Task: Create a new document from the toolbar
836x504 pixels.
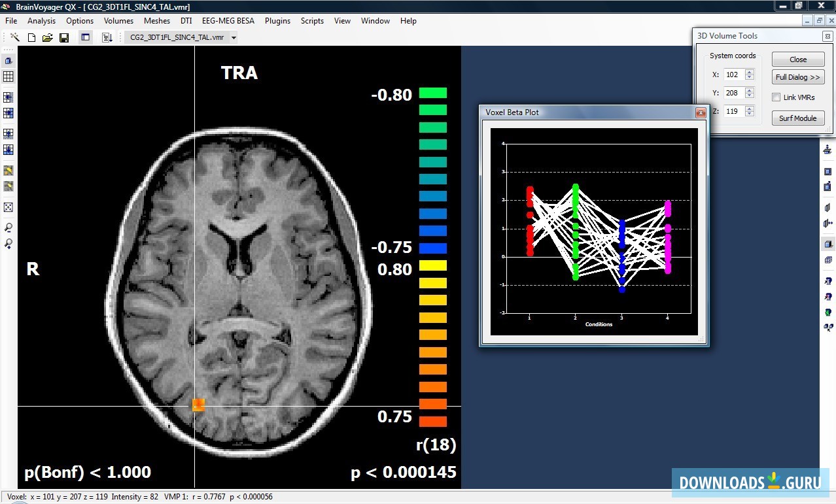Action: [x=31, y=37]
